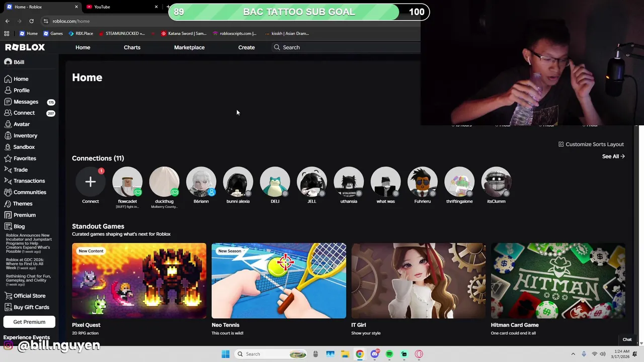Open itsClumm's connection avatar

pyautogui.click(x=496, y=182)
